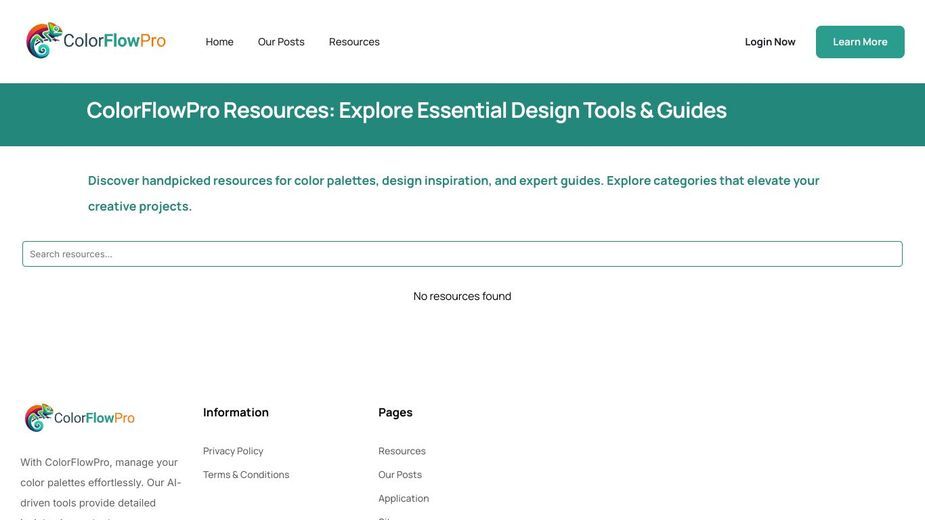Screen dimensions: 925x520
Task: Open the Application link in footer
Action: tap(404, 498)
